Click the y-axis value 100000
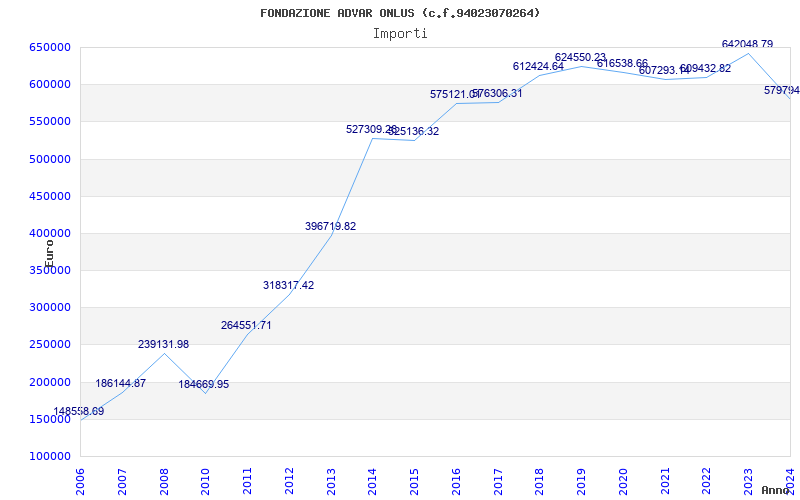 tap(50, 456)
